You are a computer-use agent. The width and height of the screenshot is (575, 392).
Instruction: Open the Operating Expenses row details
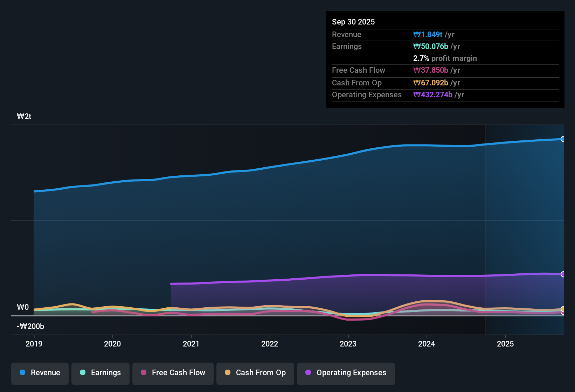click(x=367, y=95)
